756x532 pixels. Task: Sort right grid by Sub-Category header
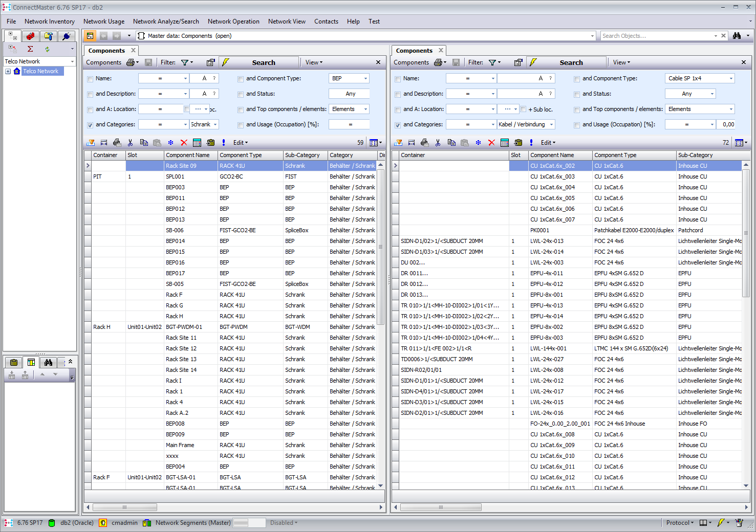tap(709, 155)
